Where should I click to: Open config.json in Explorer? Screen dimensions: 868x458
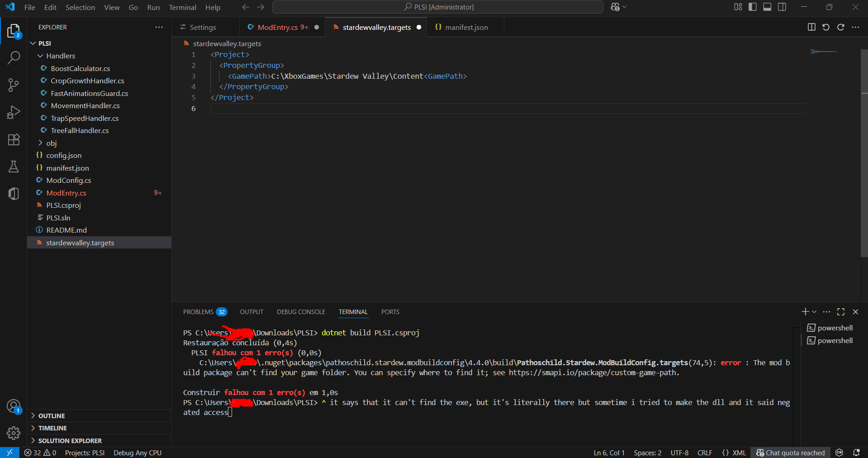100,155
